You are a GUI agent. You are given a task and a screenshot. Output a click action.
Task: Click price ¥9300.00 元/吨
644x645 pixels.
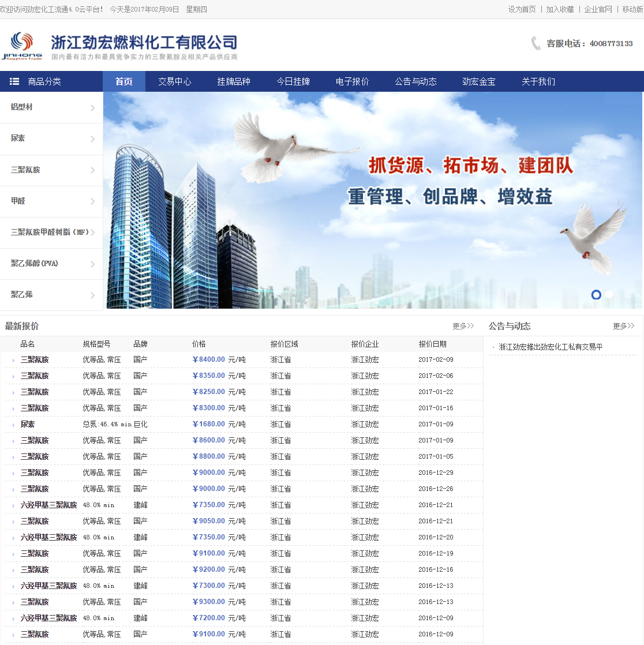click(219, 602)
